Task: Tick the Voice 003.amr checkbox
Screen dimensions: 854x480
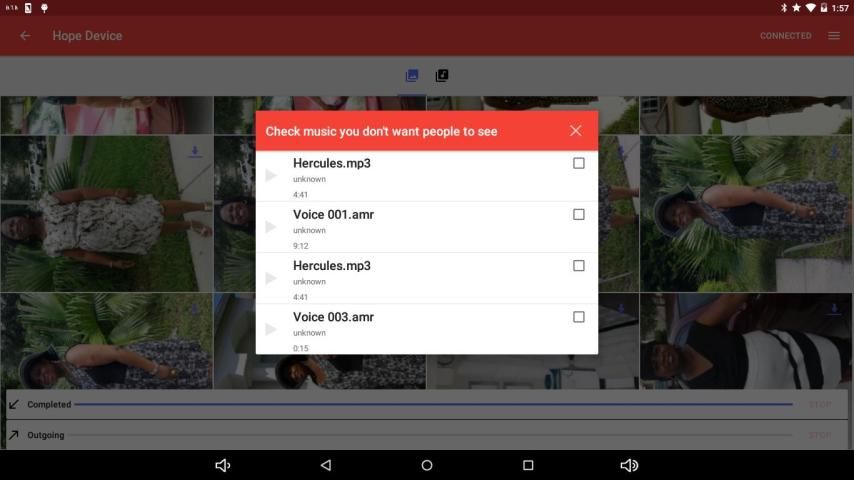Action: [x=579, y=317]
